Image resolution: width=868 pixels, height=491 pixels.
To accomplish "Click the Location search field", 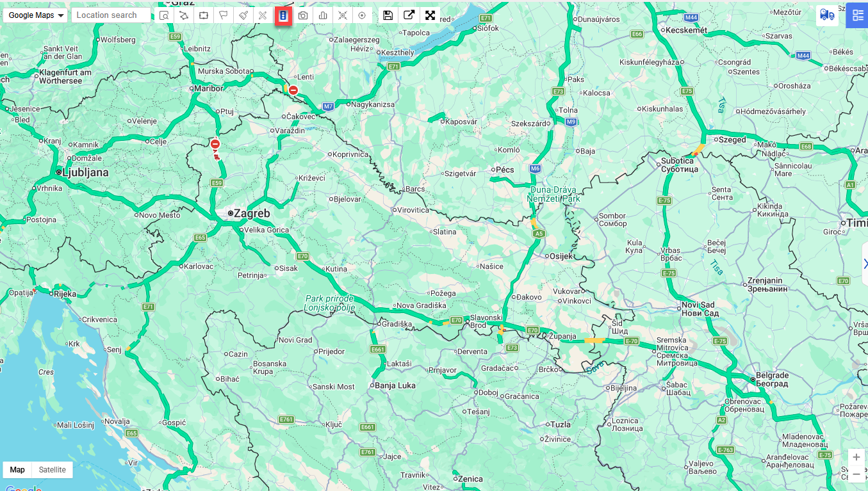I will 111,15.
